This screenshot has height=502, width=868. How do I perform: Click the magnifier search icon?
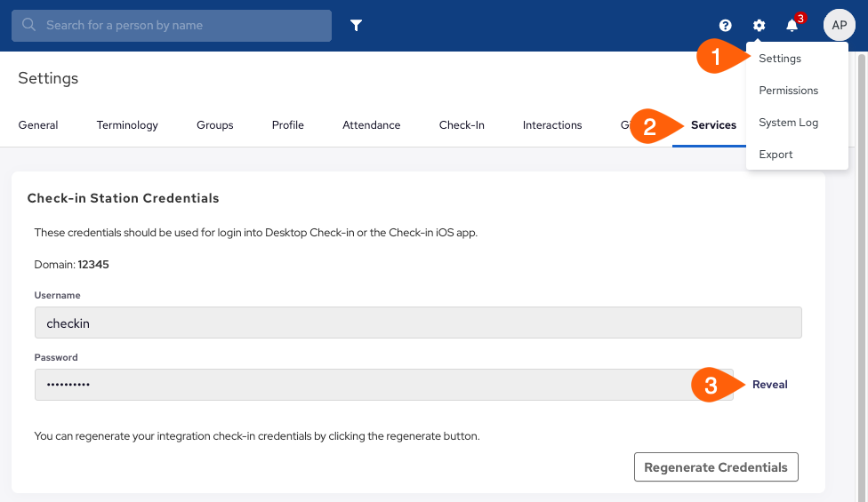(28, 25)
